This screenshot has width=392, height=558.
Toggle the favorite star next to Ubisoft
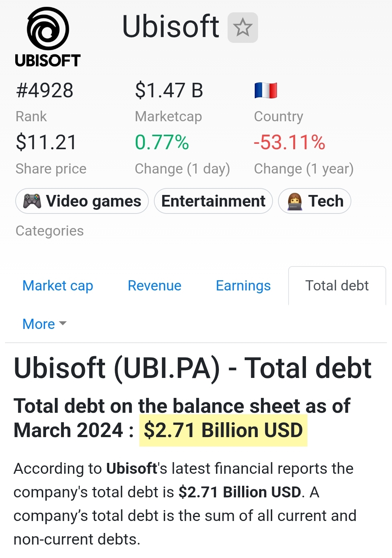point(242,28)
